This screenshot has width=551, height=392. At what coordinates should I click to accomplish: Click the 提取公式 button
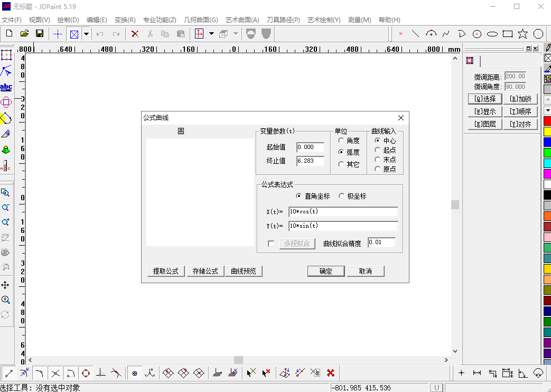click(x=166, y=271)
